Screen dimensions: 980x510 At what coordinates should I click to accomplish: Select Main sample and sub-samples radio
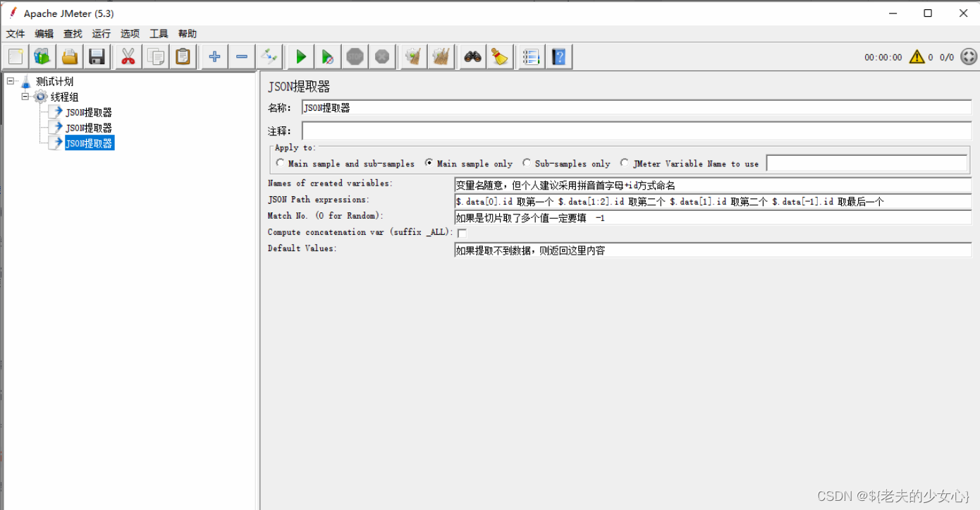(x=281, y=163)
